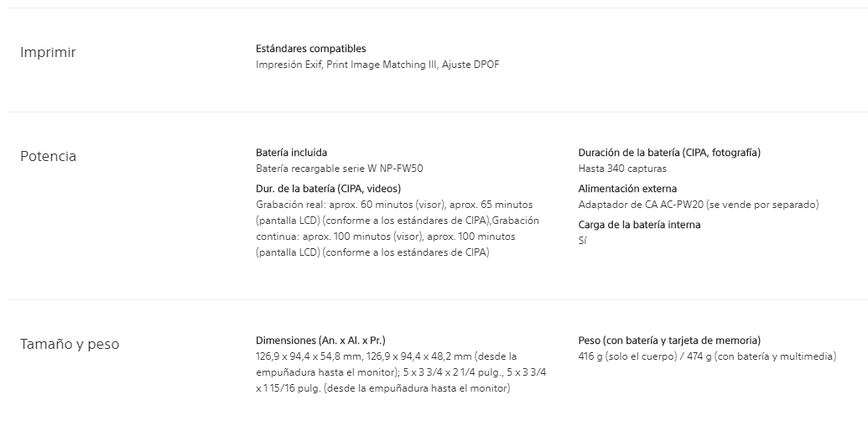Click the Peso con batería label
This screenshot has height=421, width=868.
click(x=669, y=340)
